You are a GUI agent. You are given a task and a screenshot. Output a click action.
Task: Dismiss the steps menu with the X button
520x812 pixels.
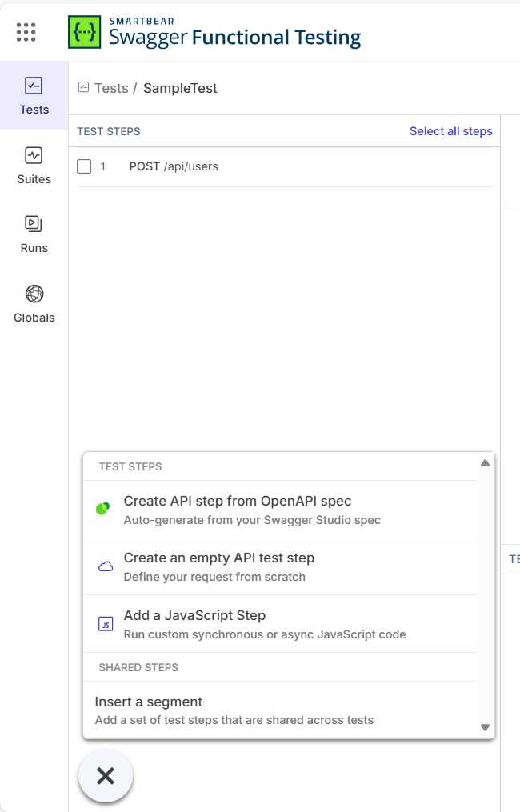point(105,775)
